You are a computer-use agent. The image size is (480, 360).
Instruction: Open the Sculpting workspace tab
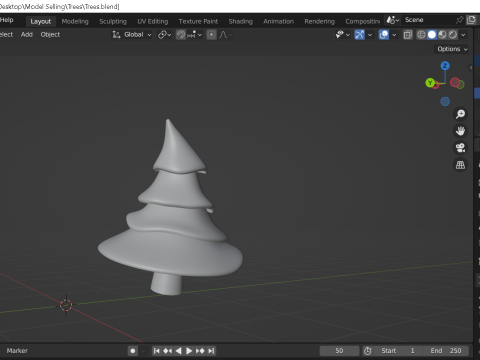tap(113, 21)
